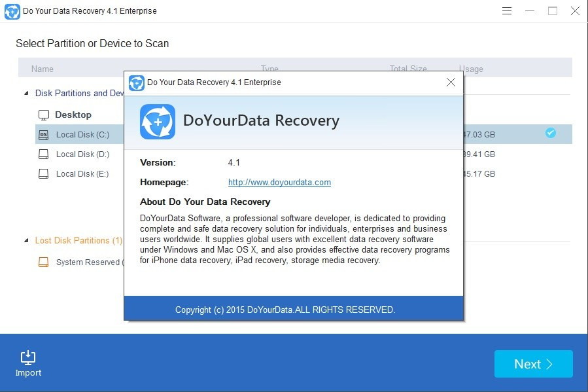This screenshot has width=588, height=392.
Task: Click the Desktop monitor icon
Action: (x=44, y=115)
